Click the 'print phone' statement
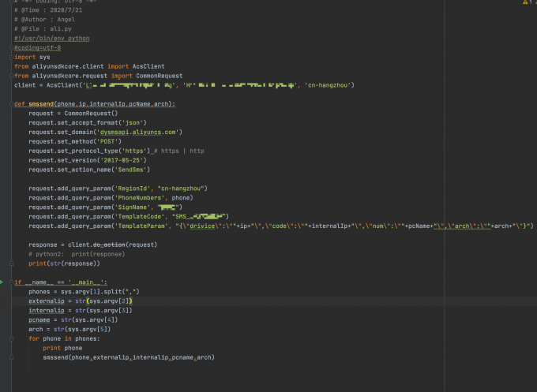The height and width of the screenshot is (392, 537). (x=62, y=348)
